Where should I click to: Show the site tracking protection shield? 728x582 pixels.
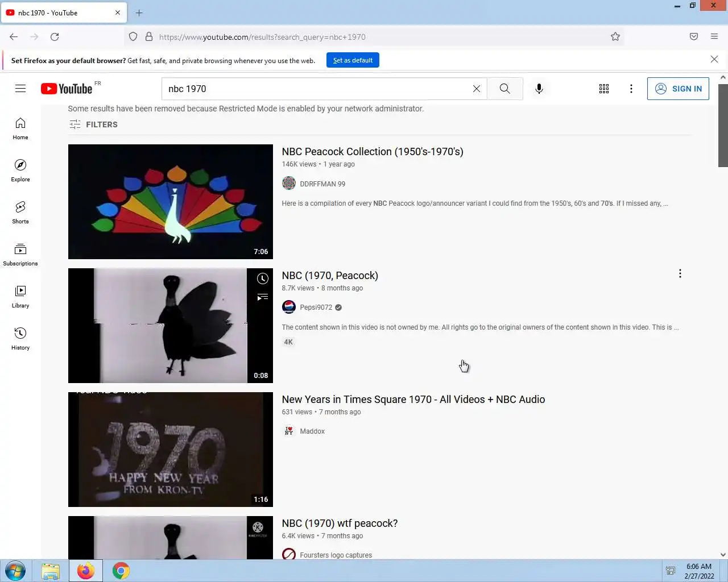pyautogui.click(x=133, y=37)
